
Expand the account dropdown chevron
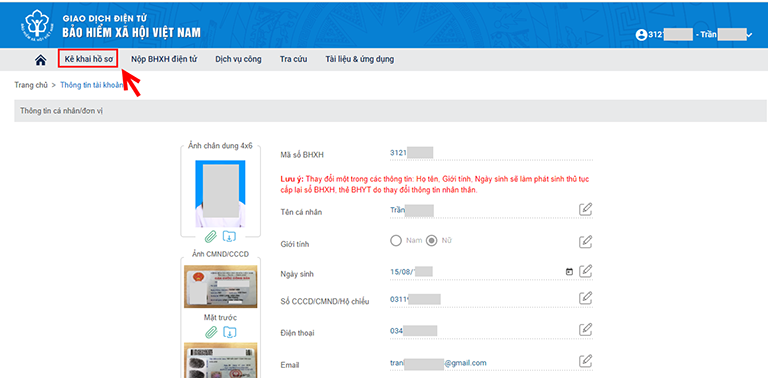[x=749, y=34]
